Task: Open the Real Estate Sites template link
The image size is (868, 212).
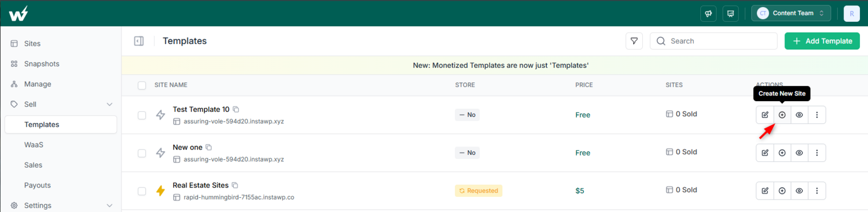Action: [200, 185]
